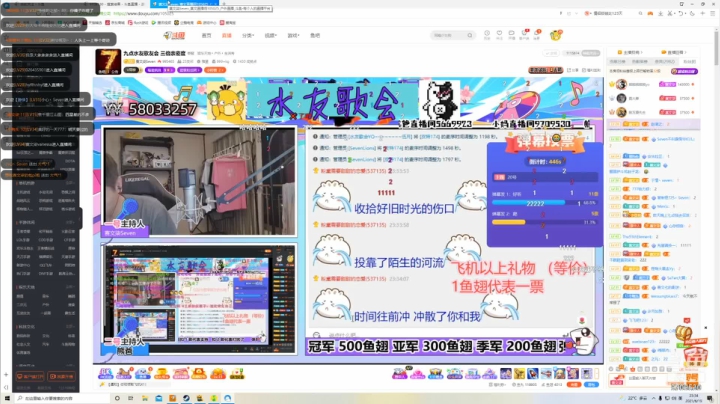Screen dimensions: 720x404
Task: Click the chat send button
Action: 692,379
